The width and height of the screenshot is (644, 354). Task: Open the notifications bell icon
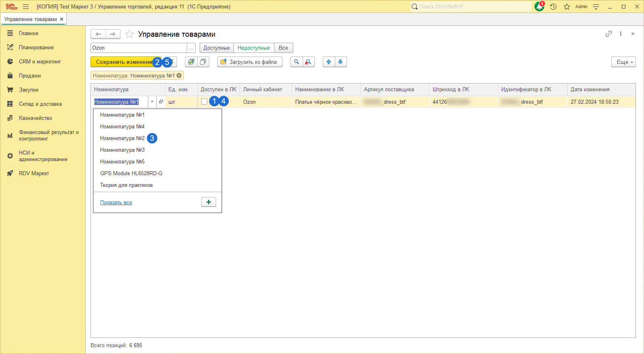click(x=539, y=6)
